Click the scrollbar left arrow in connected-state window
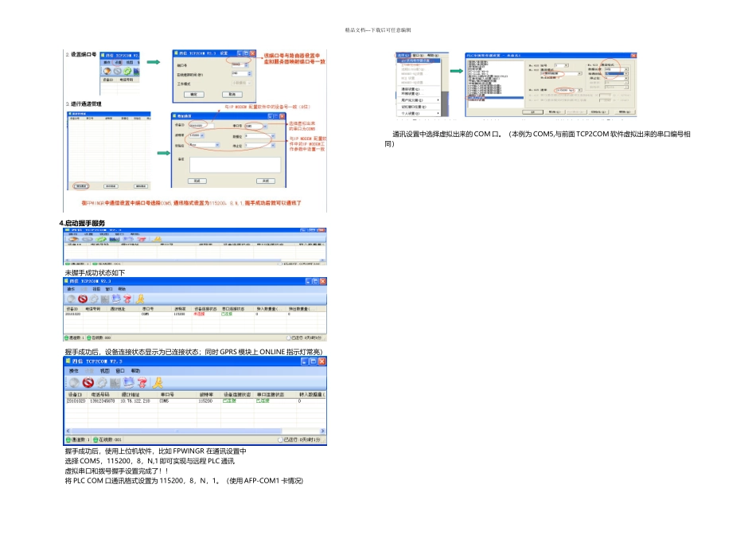The image size is (756, 535). pyautogui.click(x=68, y=431)
